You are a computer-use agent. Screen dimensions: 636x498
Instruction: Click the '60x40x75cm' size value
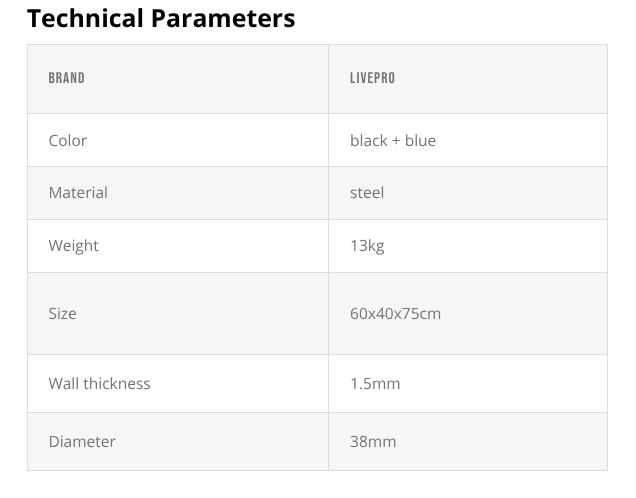click(x=395, y=313)
